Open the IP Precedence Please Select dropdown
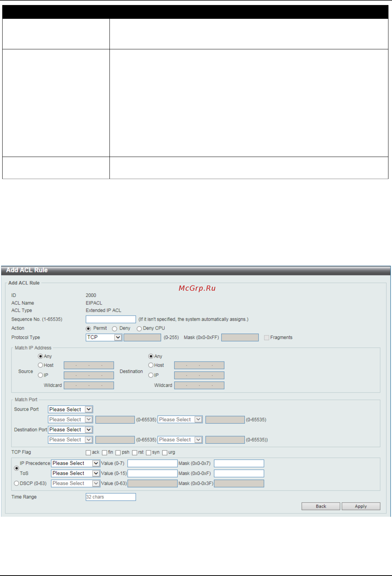The width and height of the screenshot is (392, 576). [76, 463]
